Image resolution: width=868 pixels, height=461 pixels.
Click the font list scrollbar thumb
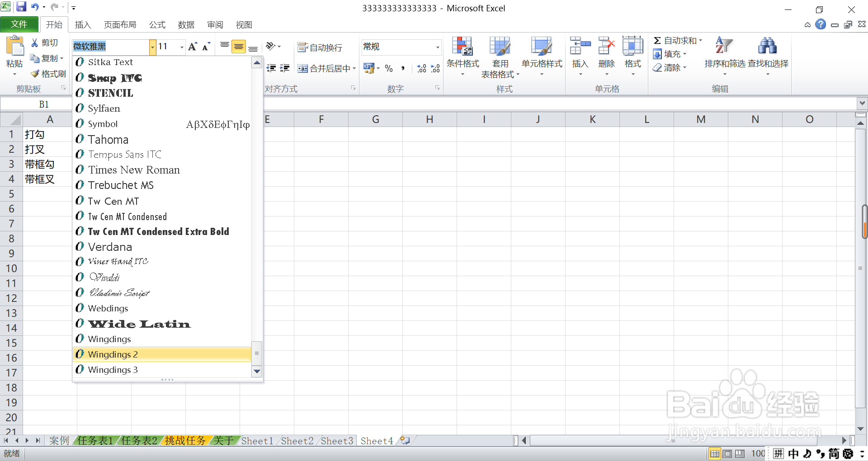tap(257, 353)
